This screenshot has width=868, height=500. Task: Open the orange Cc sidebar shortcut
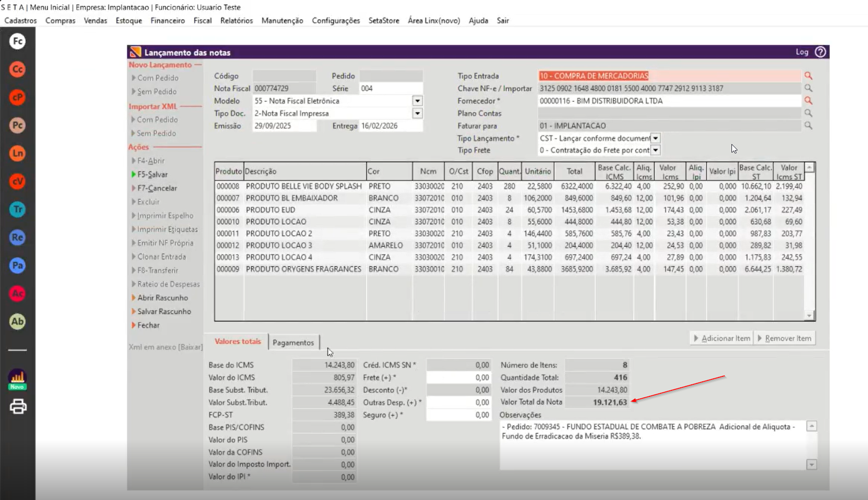coord(17,69)
